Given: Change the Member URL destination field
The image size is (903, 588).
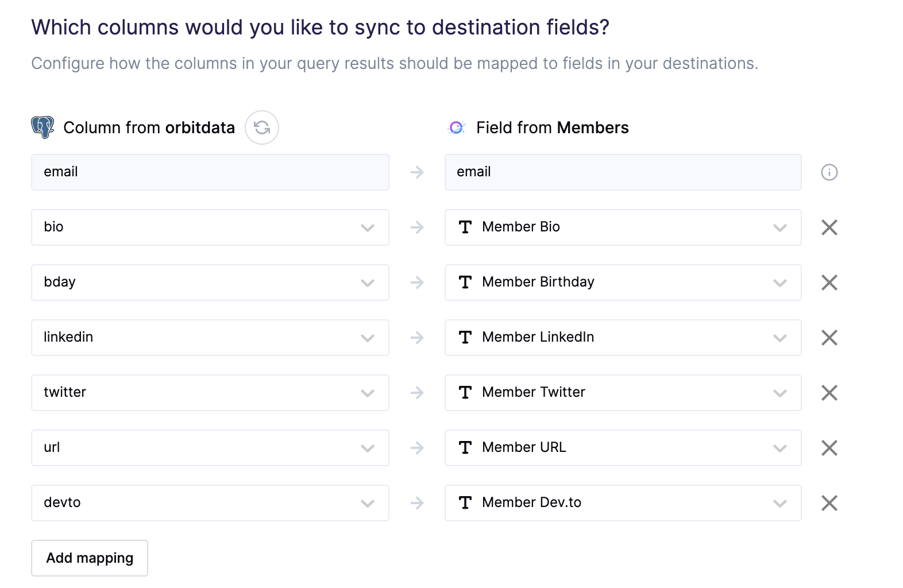Looking at the screenshot, I should (623, 448).
